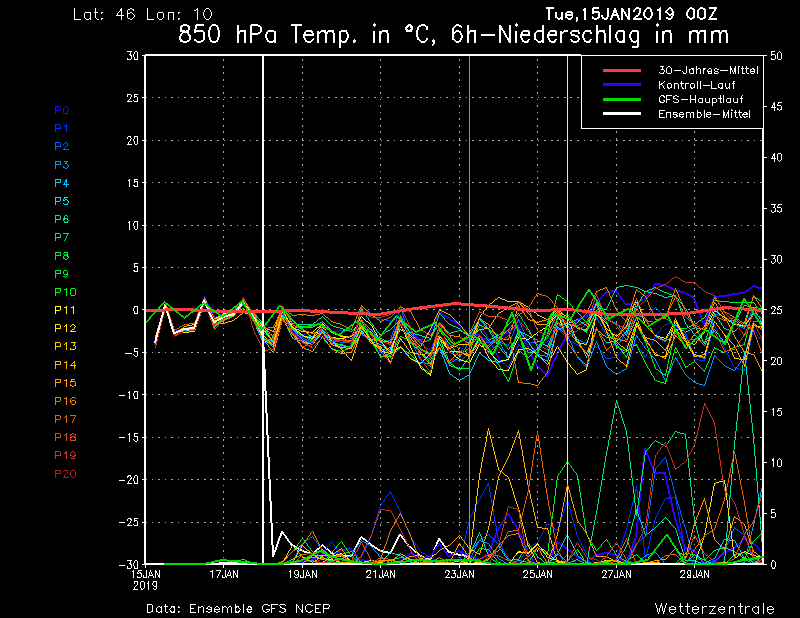The width and height of the screenshot is (800, 618).
Task: Click the P18 ensemble member label
Action: (65, 437)
